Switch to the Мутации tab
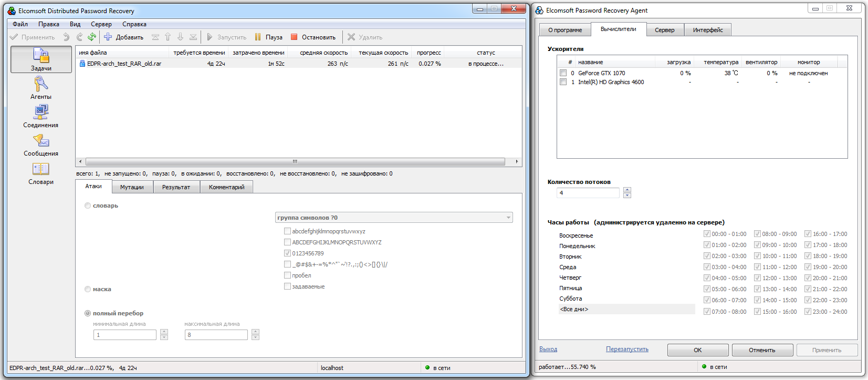The width and height of the screenshot is (868, 380). click(x=132, y=187)
